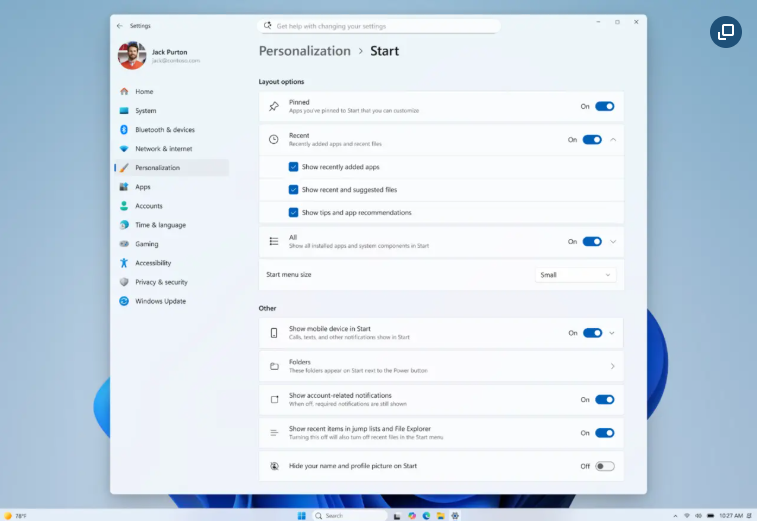Open Apps settings category
This screenshot has height=521, width=757.
[171, 187]
